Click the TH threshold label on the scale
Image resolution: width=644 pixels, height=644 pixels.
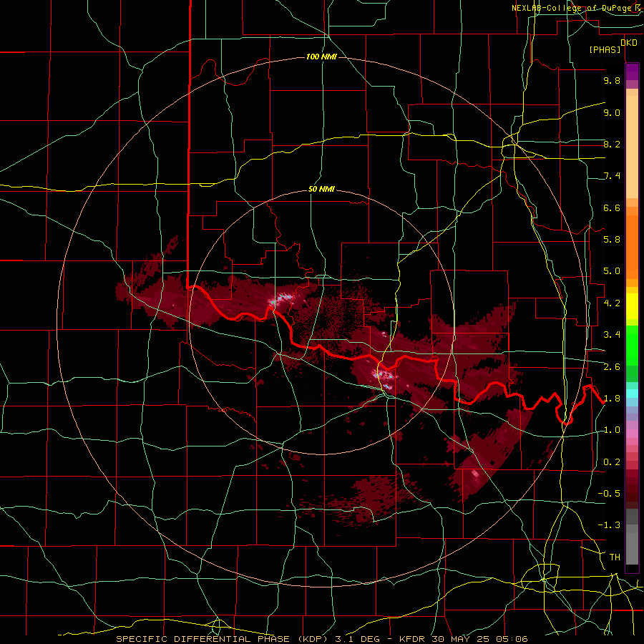pyautogui.click(x=615, y=557)
